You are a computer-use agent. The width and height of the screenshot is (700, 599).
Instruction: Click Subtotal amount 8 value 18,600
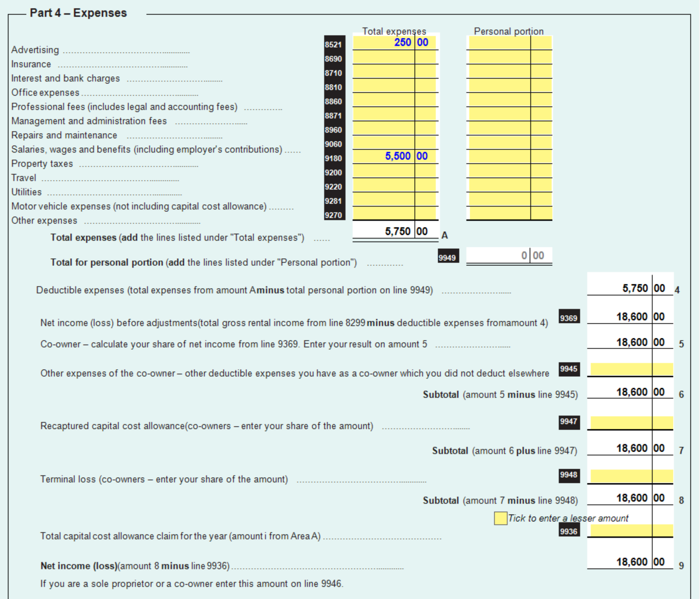tap(630, 498)
